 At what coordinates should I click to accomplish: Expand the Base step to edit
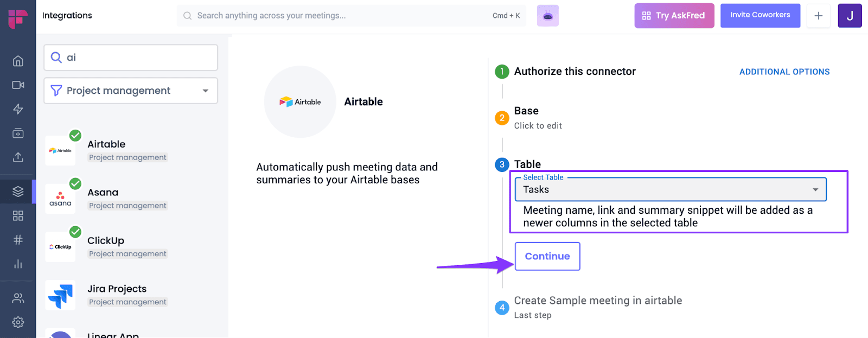pos(538,118)
